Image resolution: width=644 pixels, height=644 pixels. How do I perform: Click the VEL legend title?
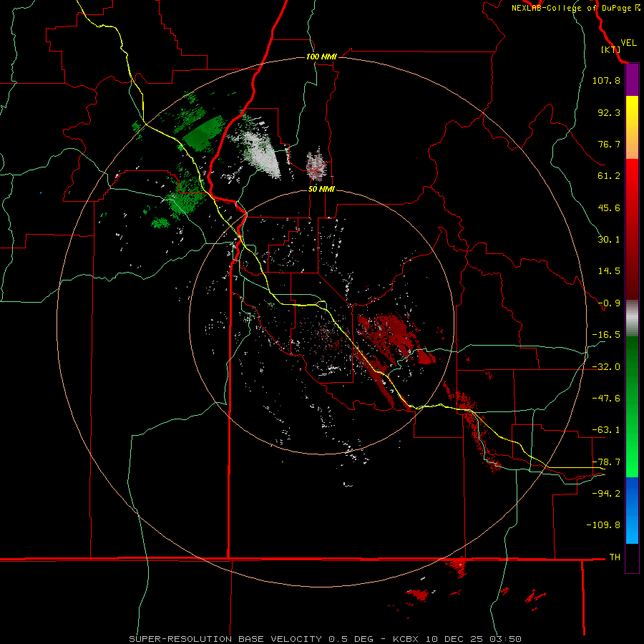point(628,43)
